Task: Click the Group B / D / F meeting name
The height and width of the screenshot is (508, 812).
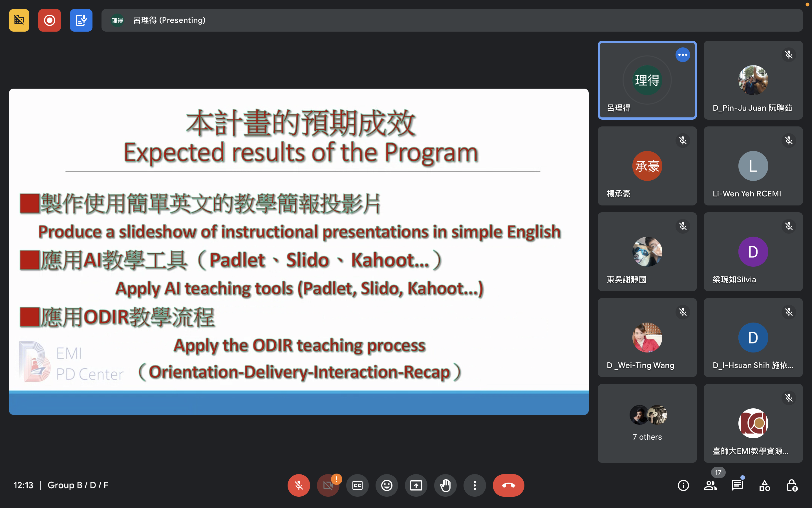Action: coord(78,485)
